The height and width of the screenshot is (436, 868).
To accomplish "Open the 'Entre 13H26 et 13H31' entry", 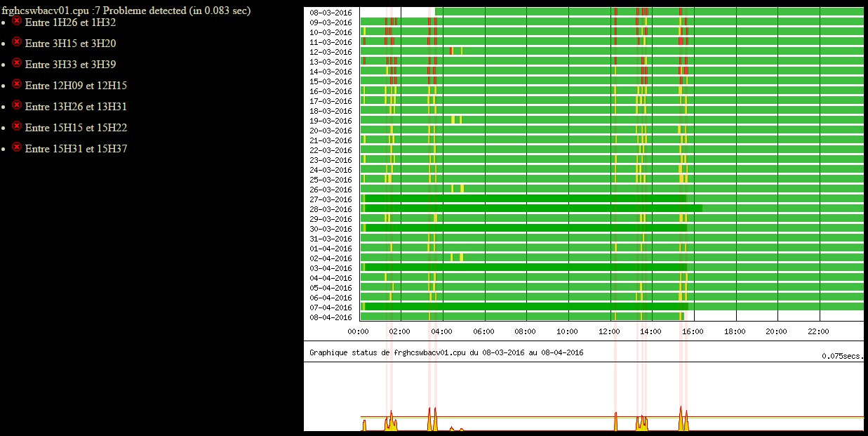I will click(x=76, y=107).
